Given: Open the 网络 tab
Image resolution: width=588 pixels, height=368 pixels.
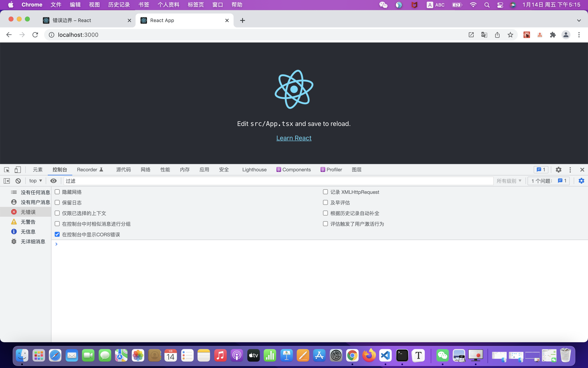Looking at the screenshot, I should [x=146, y=170].
